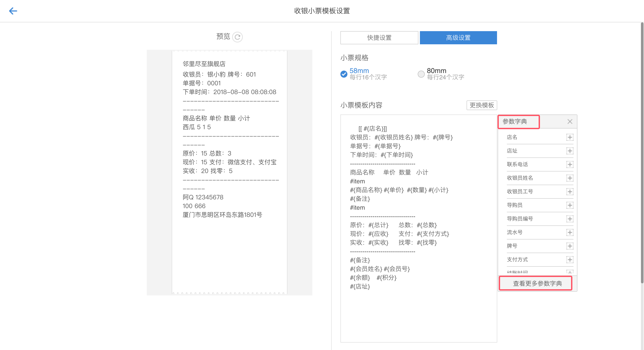Add the 店名 parameter with its plus icon
644x350 pixels.
570,137
